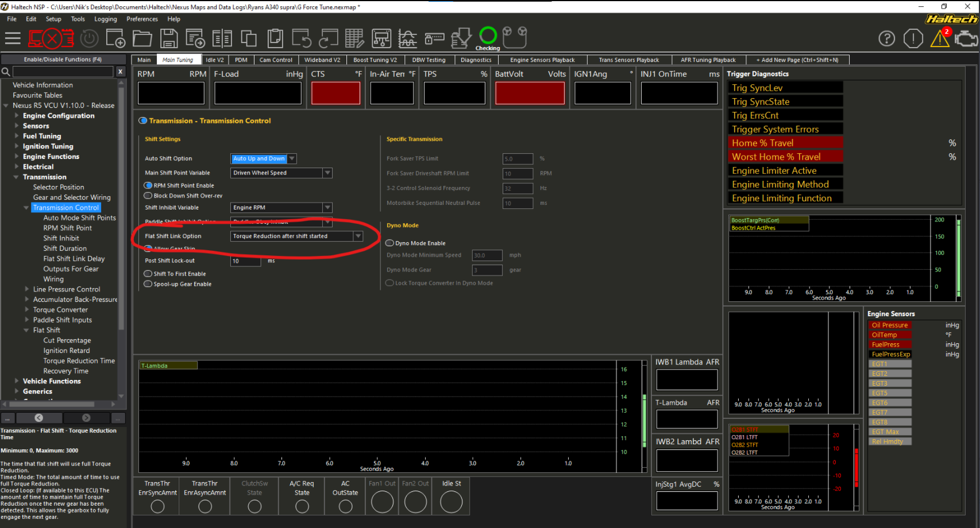Open the Setup menu
This screenshot has width=980, height=528.
[53, 19]
